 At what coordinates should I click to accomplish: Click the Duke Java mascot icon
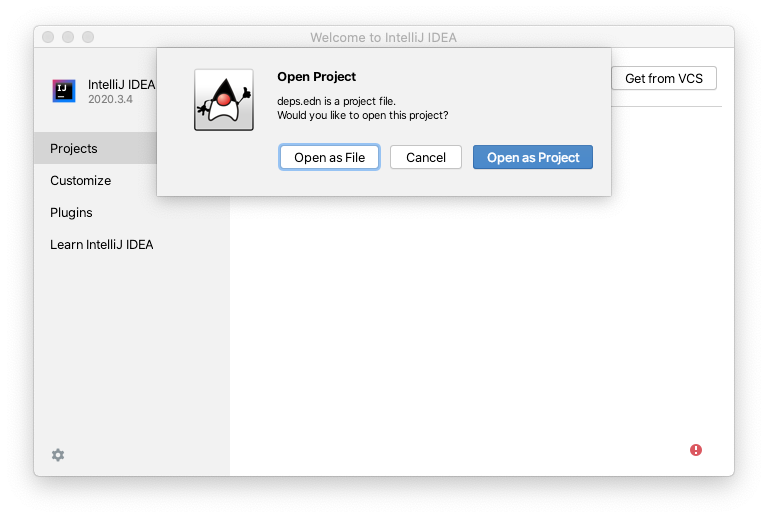(x=224, y=100)
